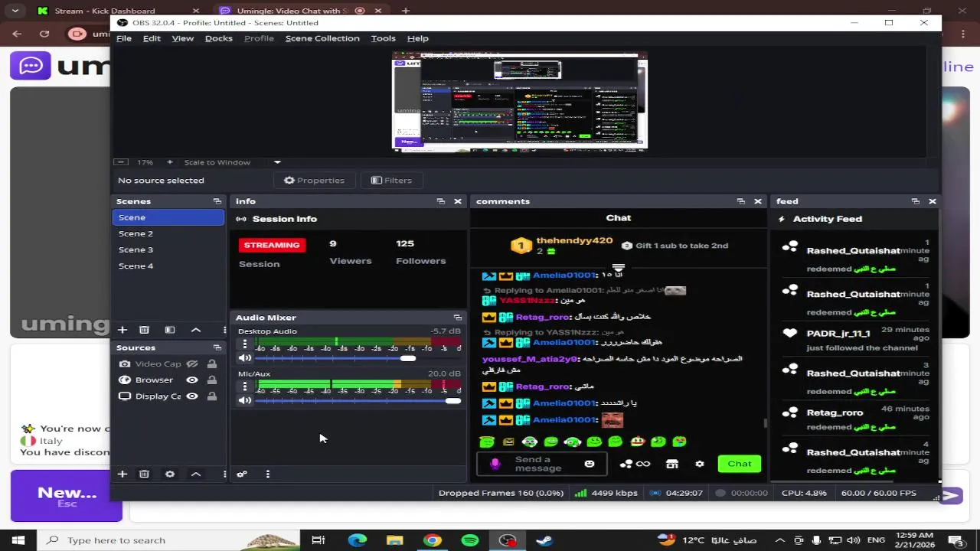This screenshot has width=980, height=551.
Task: Open the File menu
Action: coord(124,38)
